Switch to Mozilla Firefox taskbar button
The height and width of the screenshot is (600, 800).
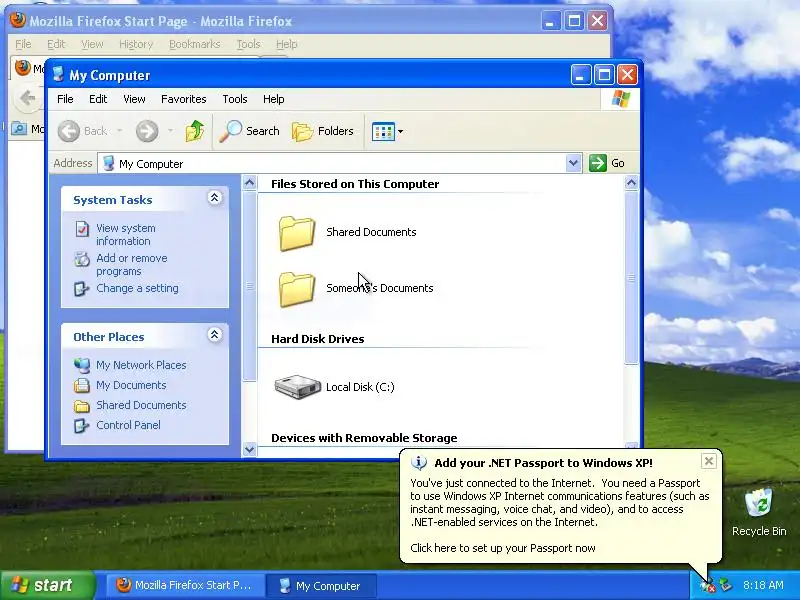184,585
